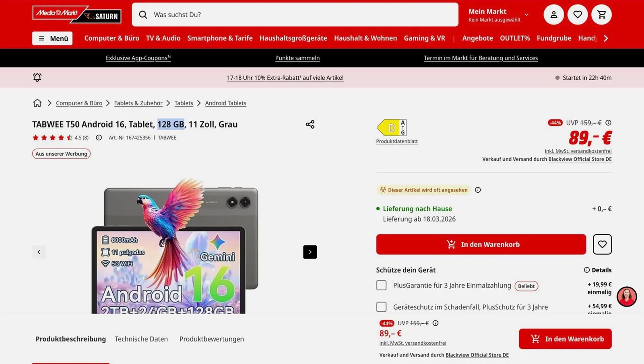644x364 pixels.
Task: Open the Produktdatenblatt link
Action: click(397, 141)
